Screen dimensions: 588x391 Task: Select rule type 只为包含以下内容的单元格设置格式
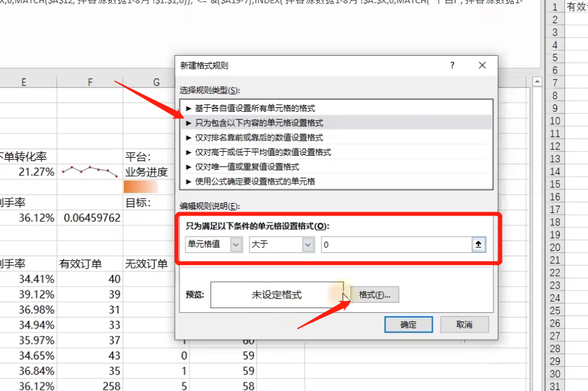click(335, 123)
